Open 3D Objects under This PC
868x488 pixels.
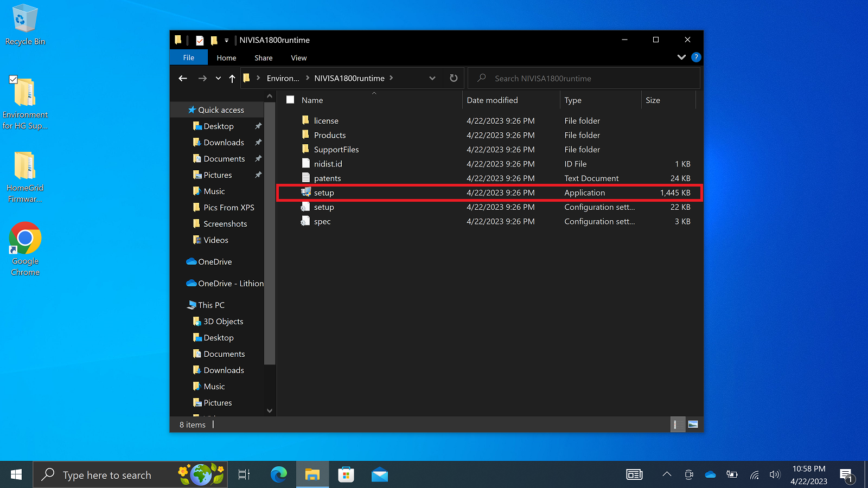pyautogui.click(x=223, y=322)
